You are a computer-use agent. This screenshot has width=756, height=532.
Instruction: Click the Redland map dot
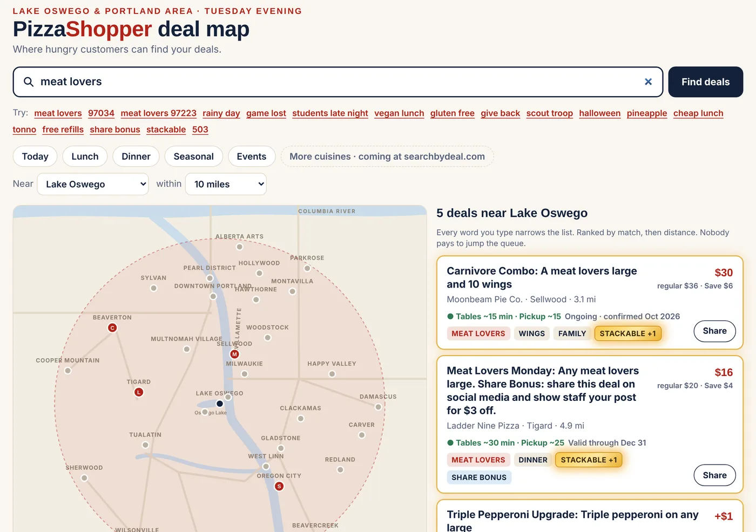(x=340, y=470)
